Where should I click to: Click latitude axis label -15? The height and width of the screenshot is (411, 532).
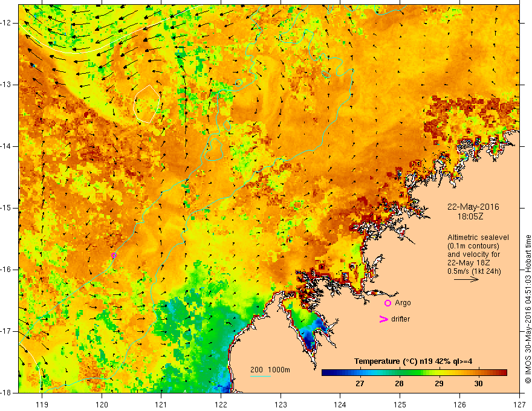(7, 208)
